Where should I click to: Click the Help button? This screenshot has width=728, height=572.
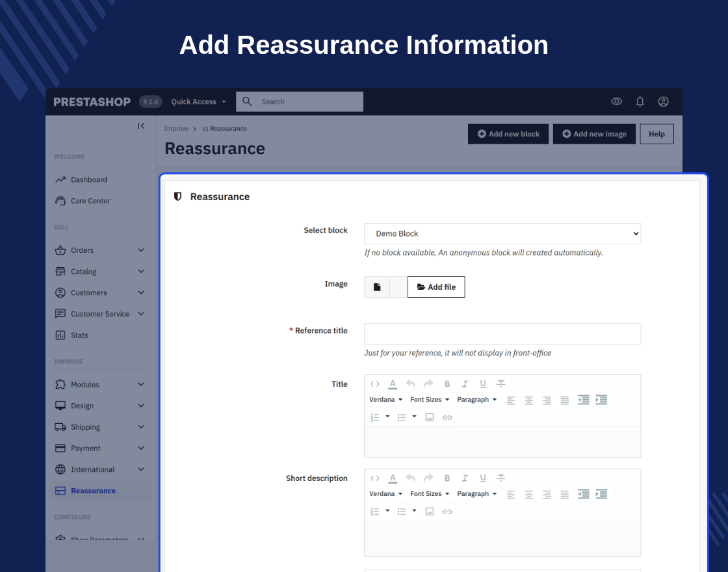(x=656, y=134)
